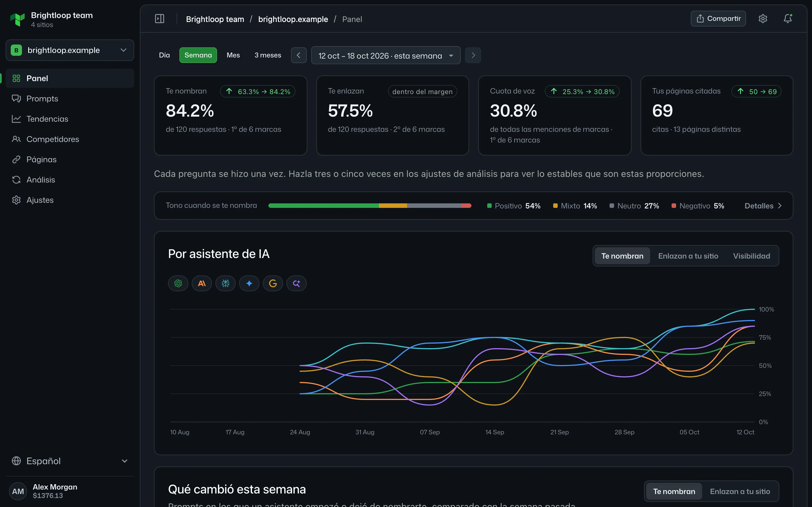Expand the date range selector dropdown
This screenshot has width=812, height=507.
pos(386,56)
